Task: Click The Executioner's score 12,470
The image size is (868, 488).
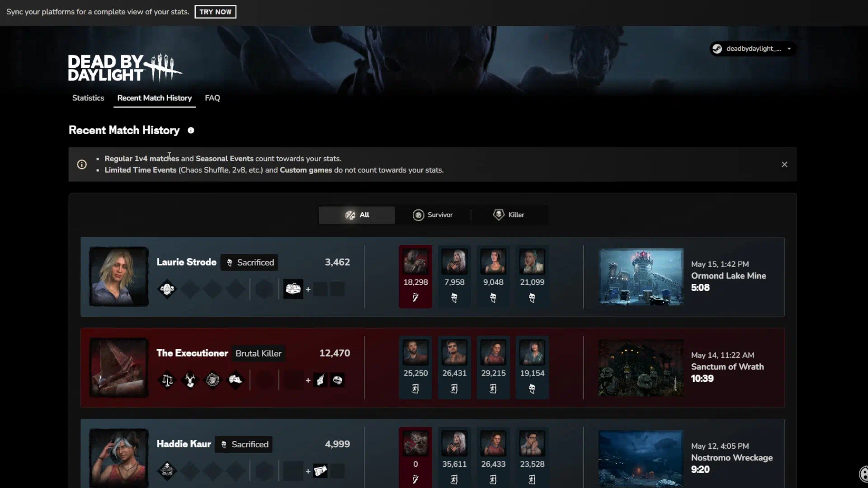Action: 335,353
